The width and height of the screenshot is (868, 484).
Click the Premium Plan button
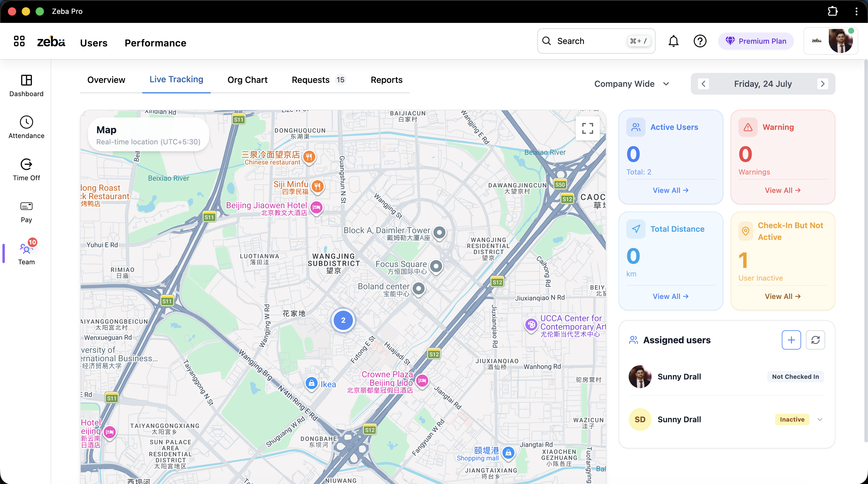coord(756,41)
